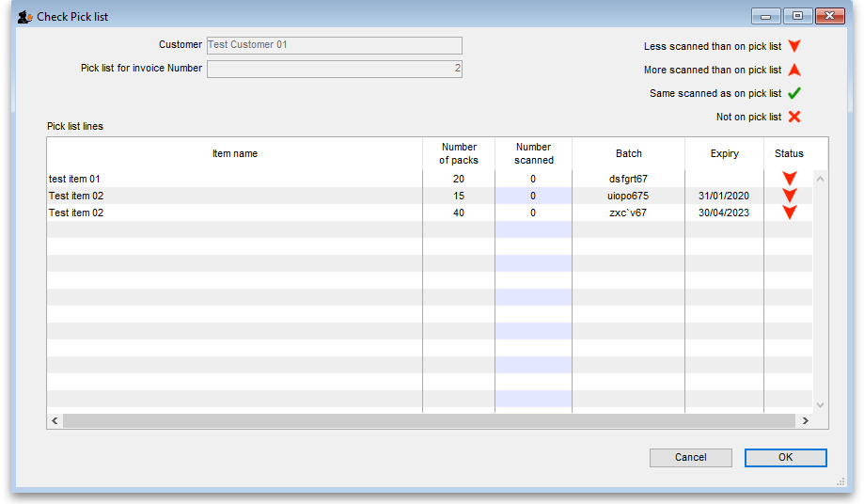Click the application icon in title bar

point(25,16)
